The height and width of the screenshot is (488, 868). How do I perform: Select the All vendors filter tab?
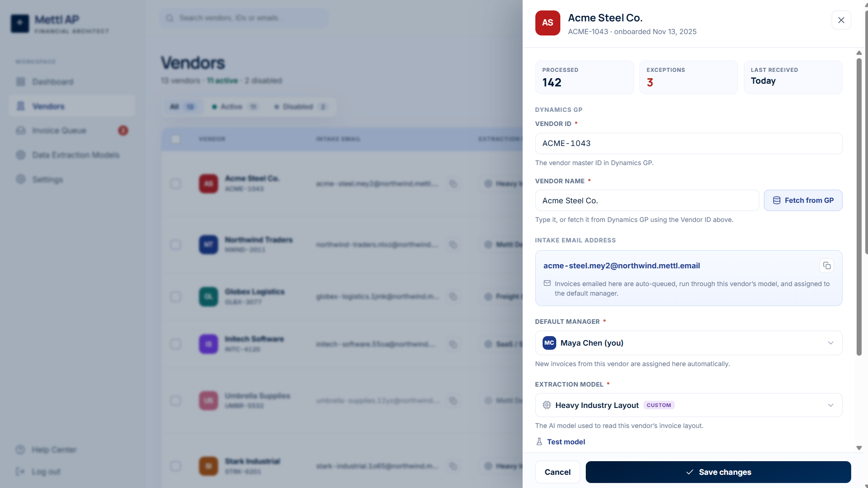pyautogui.click(x=182, y=107)
